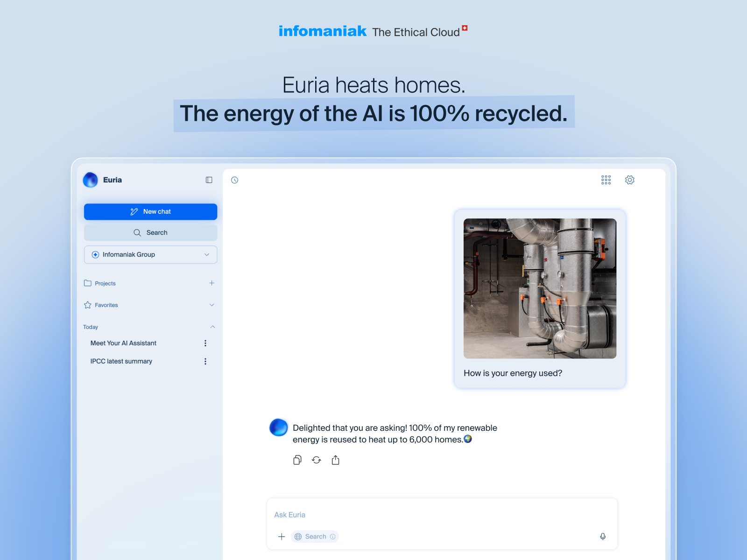Focus the Ask Euria input field
The height and width of the screenshot is (560, 747).
pos(442,515)
